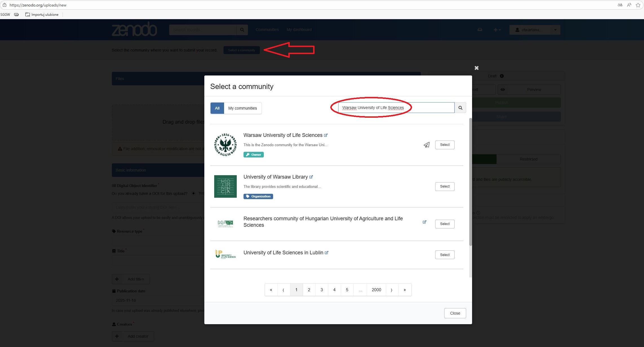The width and height of the screenshot is (644, 347).
Task: Go to page 2 of results
Action: pyautogui.click(x=309, y=290)
